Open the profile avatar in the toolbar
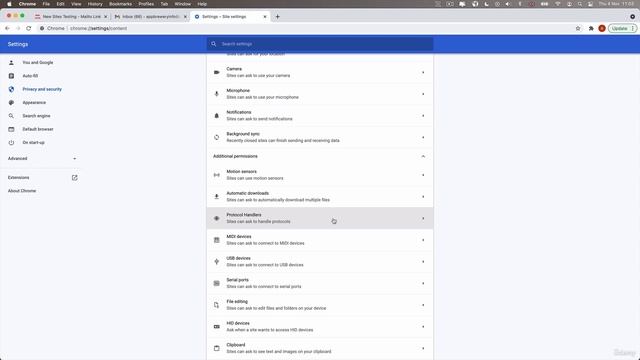This screenshot has height=360, width=640. click(x=602, y=28)
